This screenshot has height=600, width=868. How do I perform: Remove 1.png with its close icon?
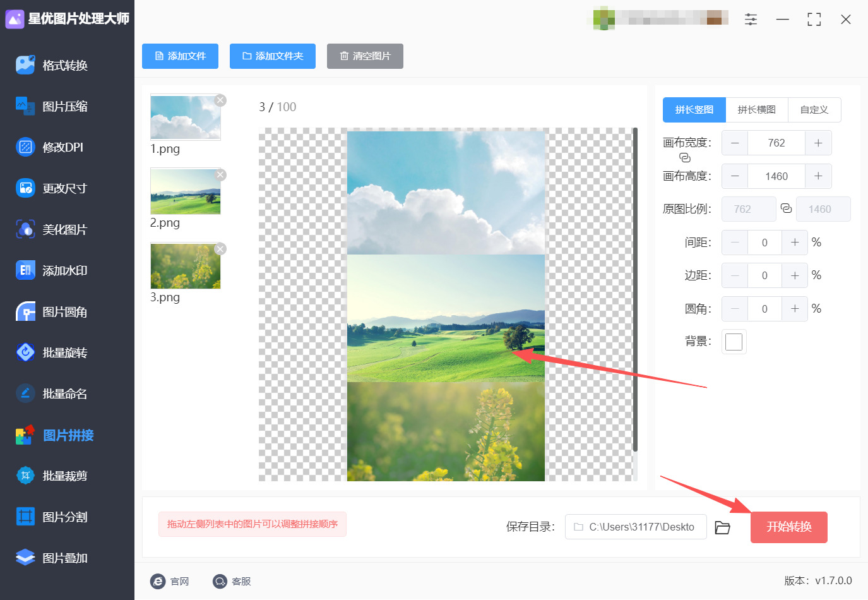pyautogui.click(x=220, y=100)
